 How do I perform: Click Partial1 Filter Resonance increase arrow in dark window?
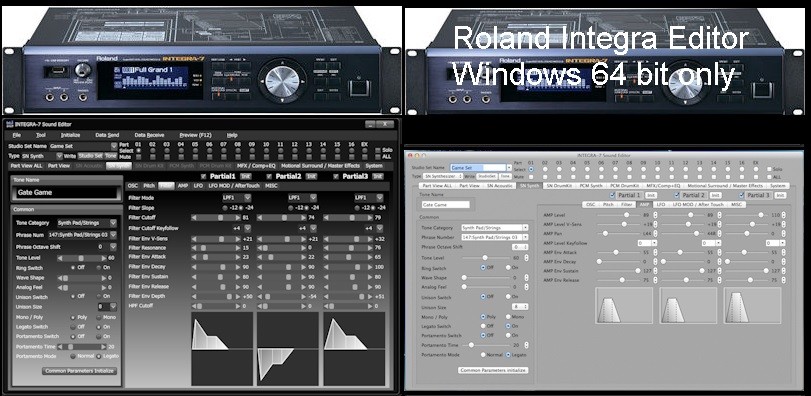(x=239, y=248)
